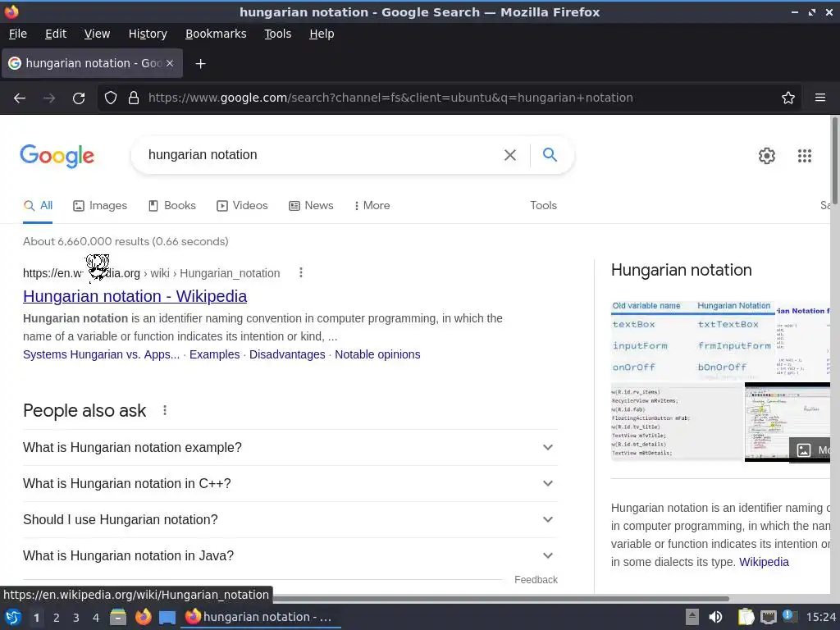This screenshot has width=840, height=630.
Task: Launch the file manager from the taskbar
Action: [118, 617]
